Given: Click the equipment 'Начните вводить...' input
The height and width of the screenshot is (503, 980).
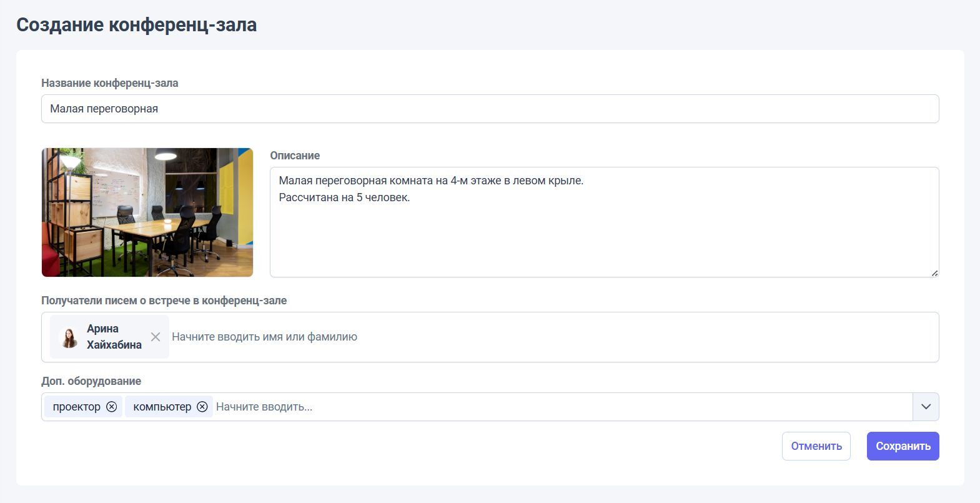Looking at the screenshot, I should coord(562,407).
